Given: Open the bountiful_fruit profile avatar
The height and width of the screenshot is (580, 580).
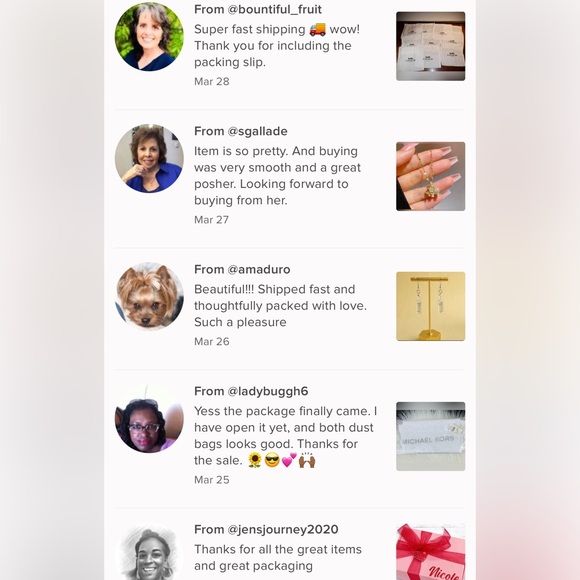Looking at the screenshot, I should pyautogui.click(x=149, y=37).
